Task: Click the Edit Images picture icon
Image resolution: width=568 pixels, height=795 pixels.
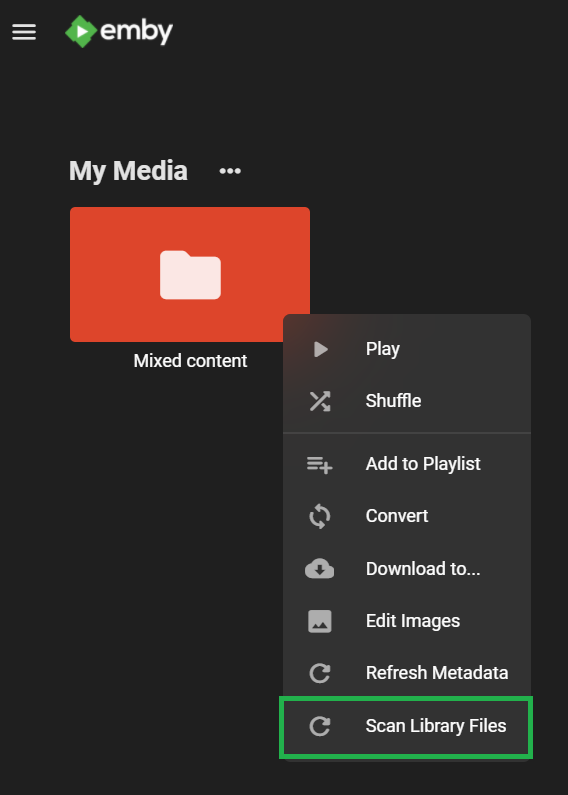Action: coord(320,621)
